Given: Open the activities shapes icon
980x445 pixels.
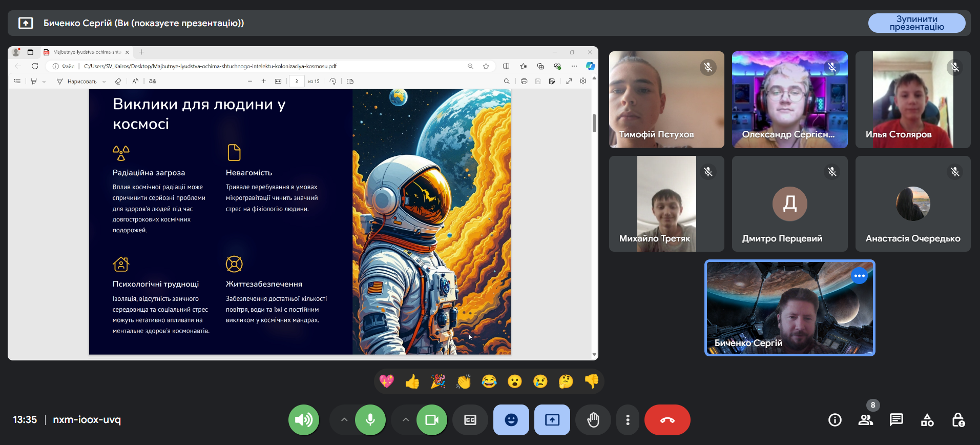Looking at the screenshot, I should (x=927, y=420).
